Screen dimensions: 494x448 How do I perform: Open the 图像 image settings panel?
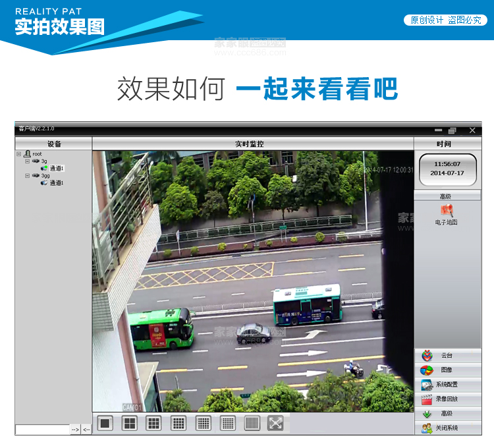[447, 370]
